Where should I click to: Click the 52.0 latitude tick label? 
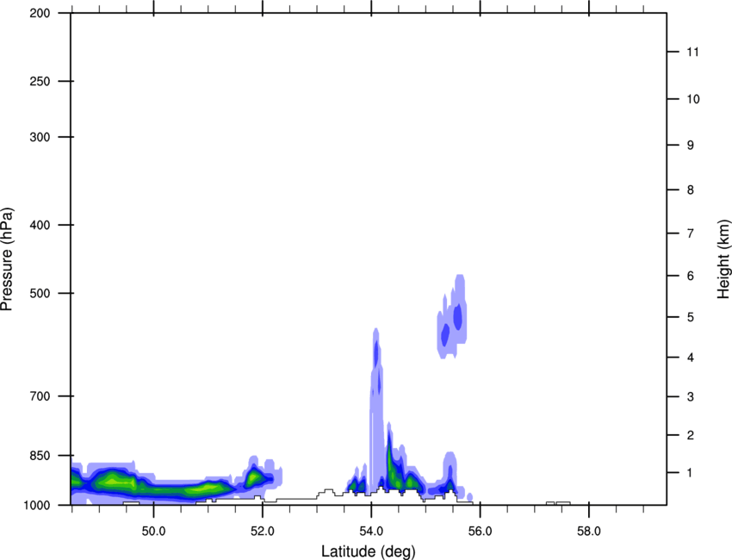[x=263, y=532]
